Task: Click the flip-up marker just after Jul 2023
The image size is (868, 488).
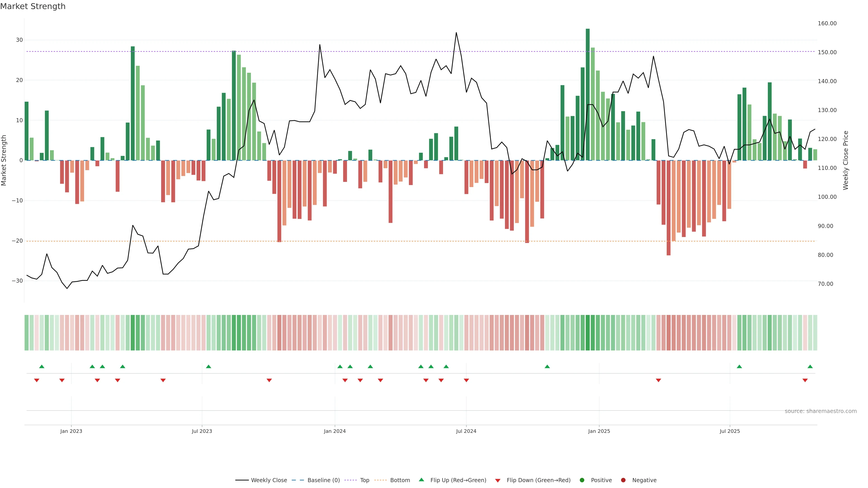Action: [x=209, y=366]
